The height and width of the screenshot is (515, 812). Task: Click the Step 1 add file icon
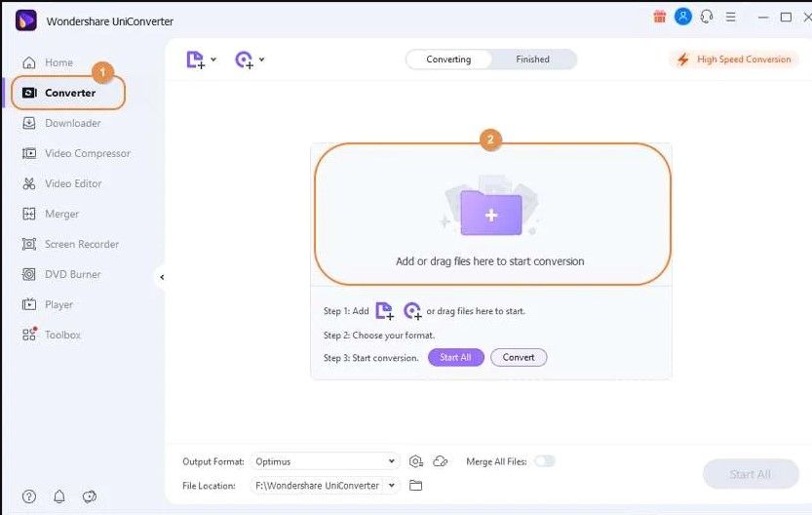tap(384, 311)
